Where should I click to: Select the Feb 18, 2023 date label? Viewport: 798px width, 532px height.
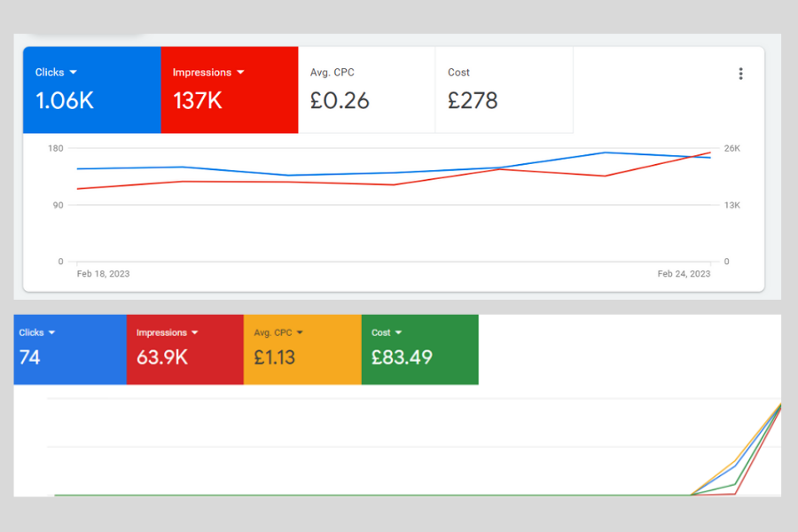coord(104,274)
